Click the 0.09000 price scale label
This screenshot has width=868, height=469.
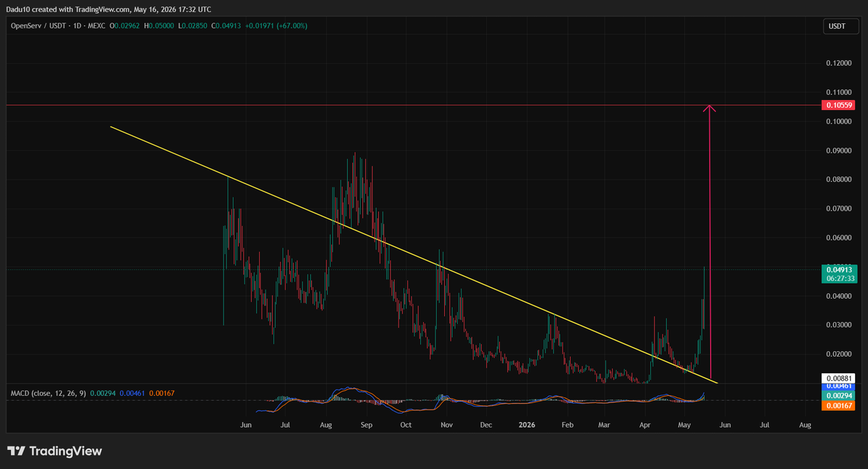839,151
